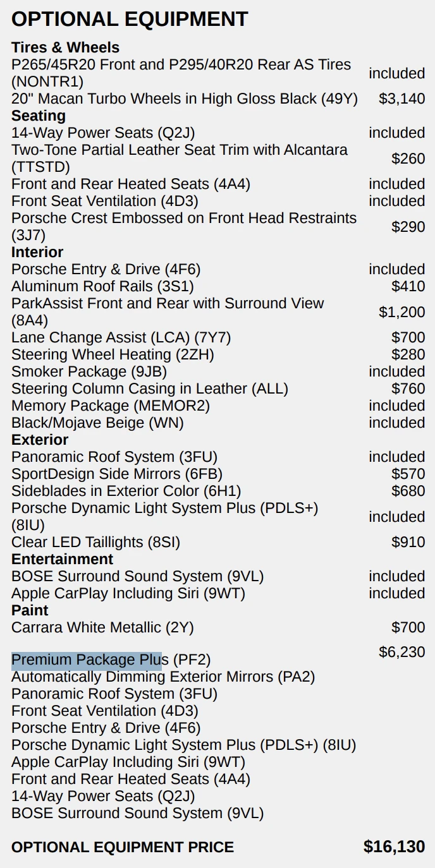
Task: Click Porsche Crest Embossed head restraints item
Action: click(x=183, y=219)
